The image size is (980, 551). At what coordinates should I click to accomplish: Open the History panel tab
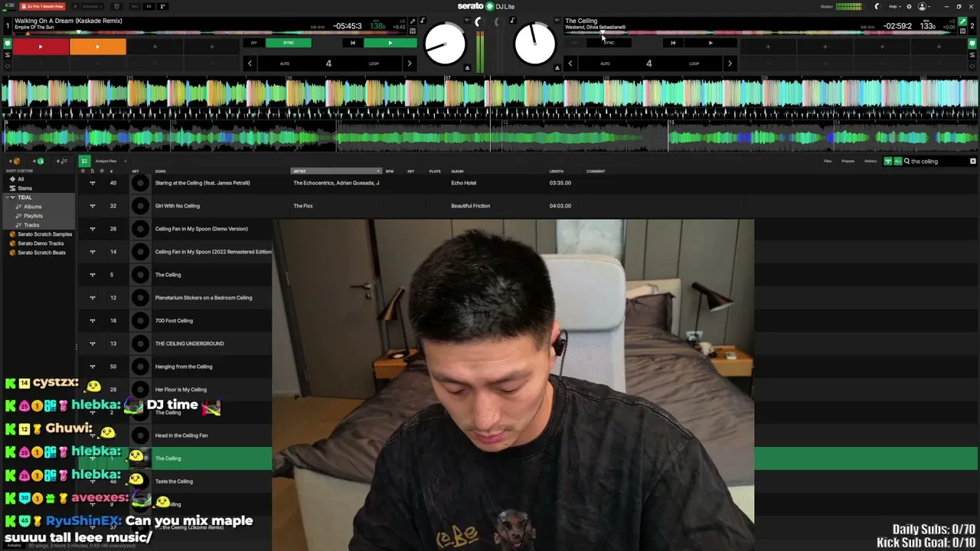[871, 161]
